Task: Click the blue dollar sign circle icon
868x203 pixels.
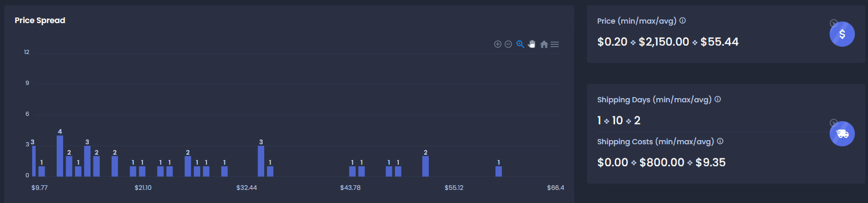Action: [x=842, y=34]
